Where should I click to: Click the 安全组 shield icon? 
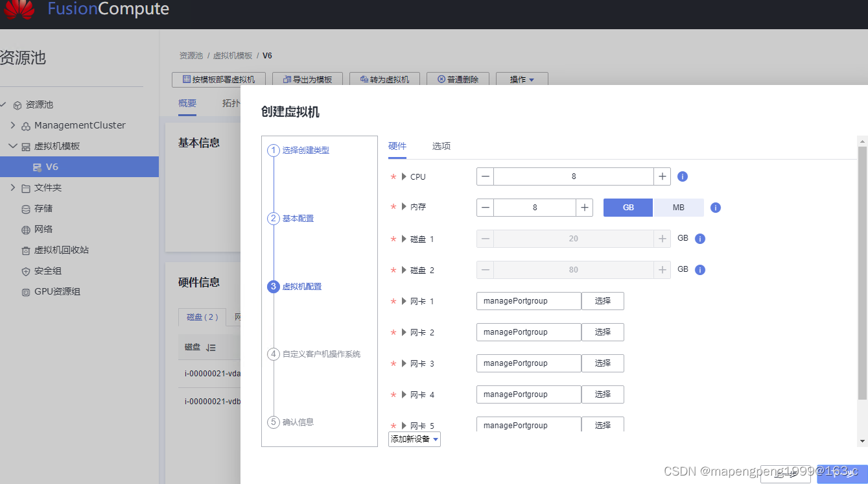tap(26, 271)
